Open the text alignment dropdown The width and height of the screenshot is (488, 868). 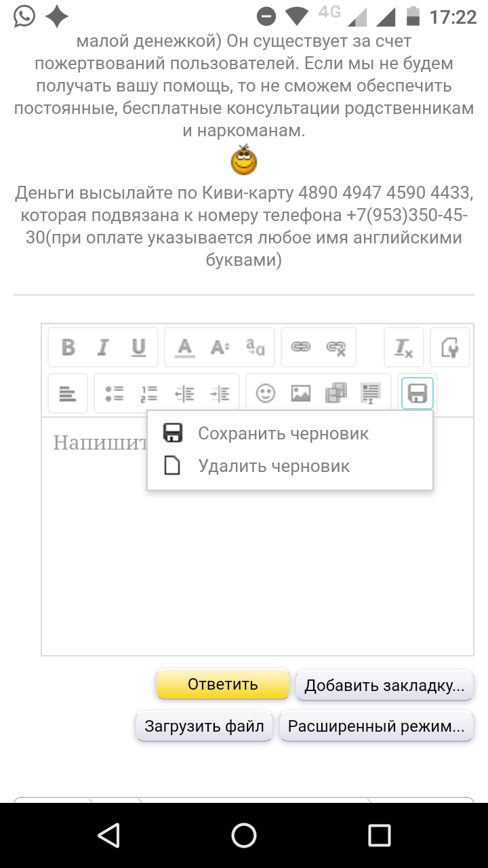click(x=68, y=393)
